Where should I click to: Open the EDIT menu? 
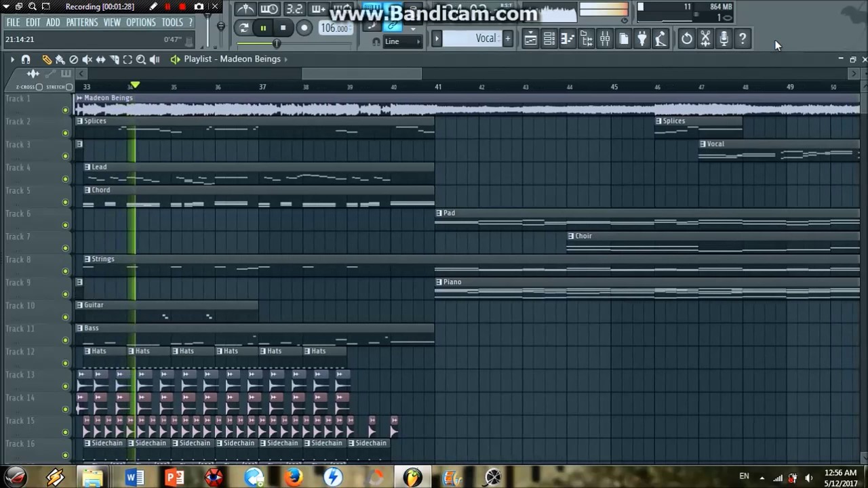[x=33, y=22]
